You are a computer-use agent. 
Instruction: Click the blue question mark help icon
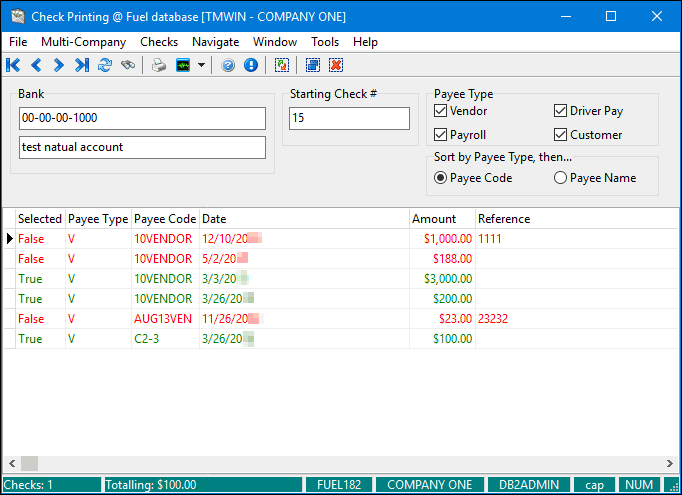pos(229,65)
